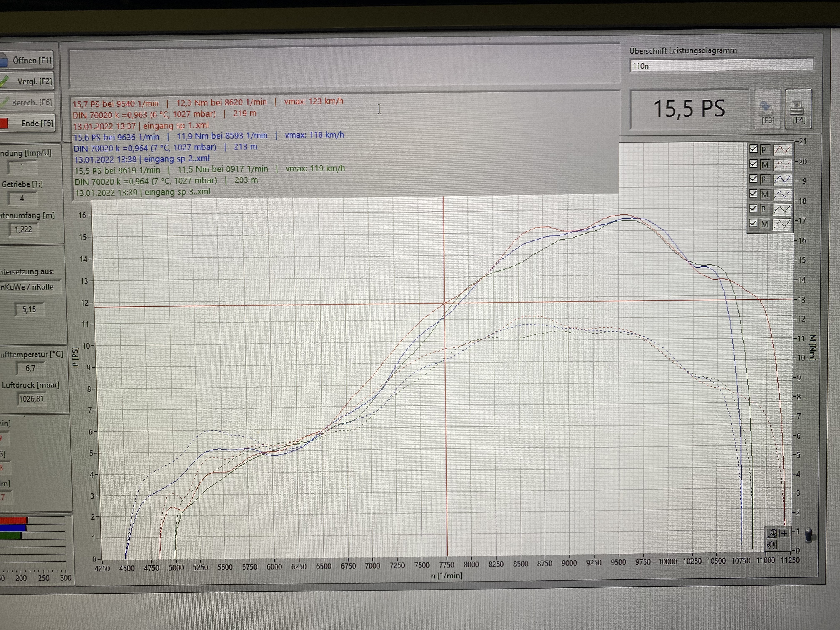
Task: Select the zoom magnifier graph tool
Action: [772, 534]
